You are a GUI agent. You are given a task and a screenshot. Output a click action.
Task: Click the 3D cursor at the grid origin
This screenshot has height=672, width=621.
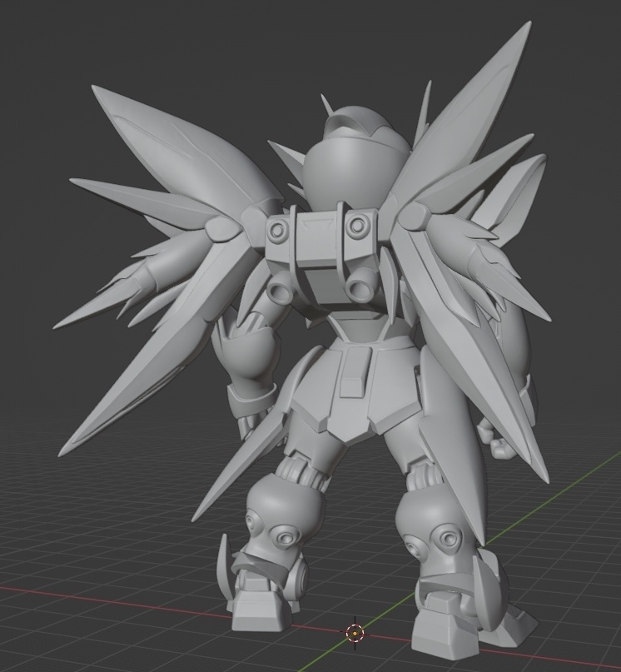355,632
